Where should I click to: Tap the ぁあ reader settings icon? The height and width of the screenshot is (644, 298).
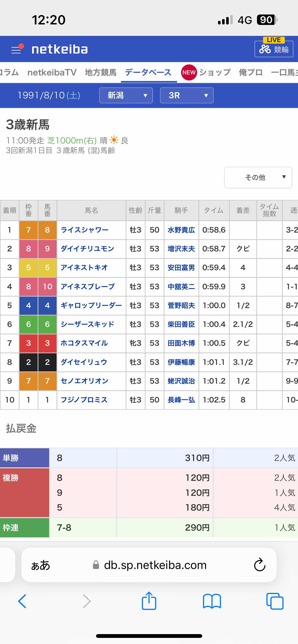(40, 565)
